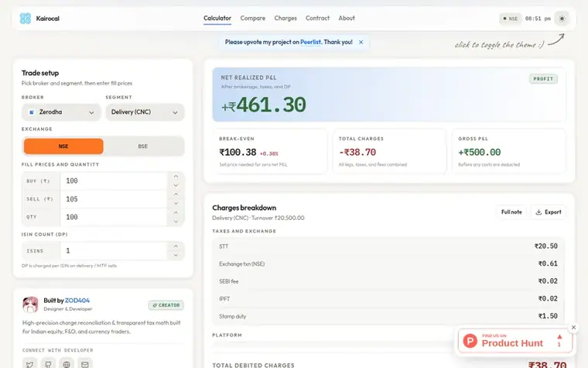Upvote using the Product Hunt triangle arrow

click(x=559, y=337)
